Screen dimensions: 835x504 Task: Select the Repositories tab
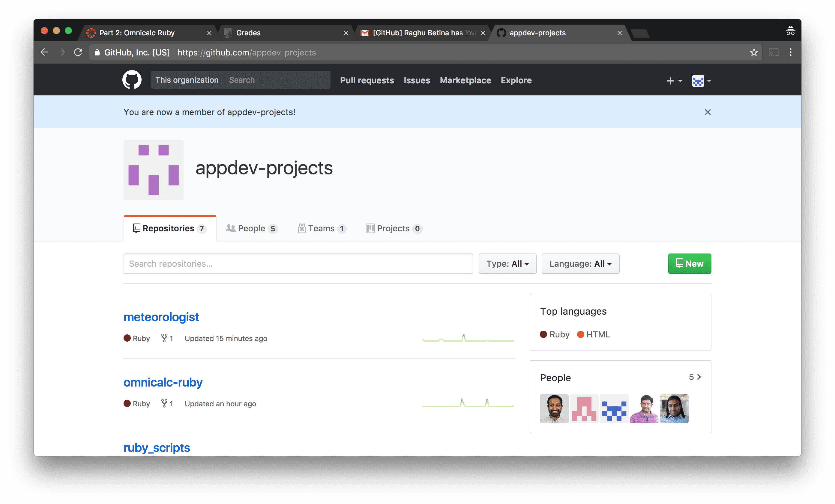(170, 228)
